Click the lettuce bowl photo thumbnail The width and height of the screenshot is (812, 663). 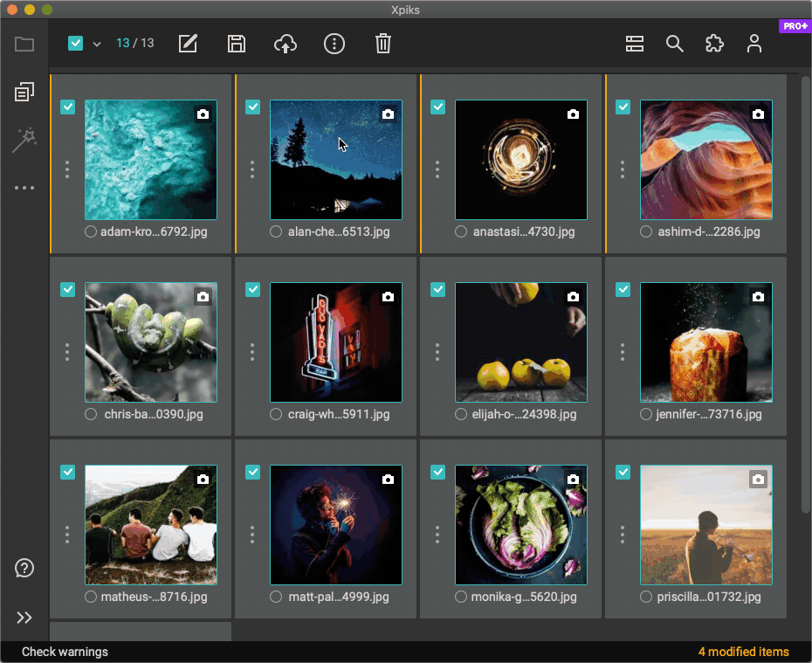click(x=521, y=524)
